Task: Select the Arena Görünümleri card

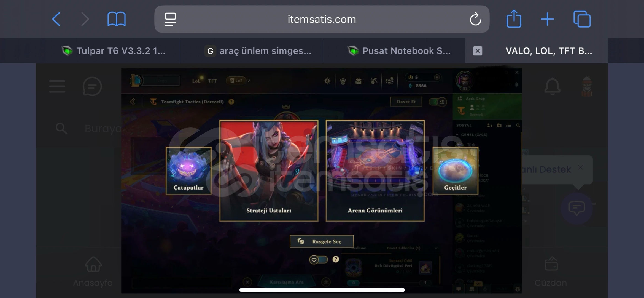Action: pyautogui.click(x=375, y=171)
